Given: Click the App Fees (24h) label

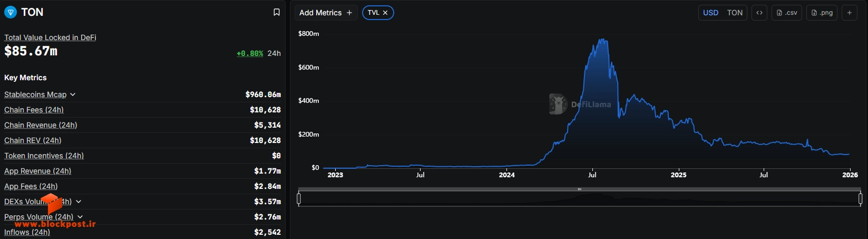Looking at the screenshot, I should [x=31, y=186].
